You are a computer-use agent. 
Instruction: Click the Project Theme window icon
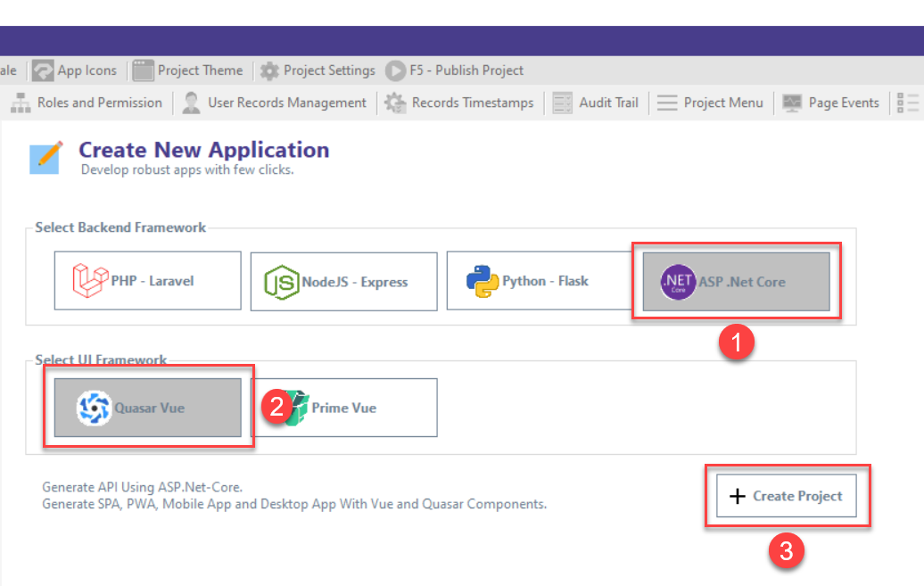coord(143,70)
